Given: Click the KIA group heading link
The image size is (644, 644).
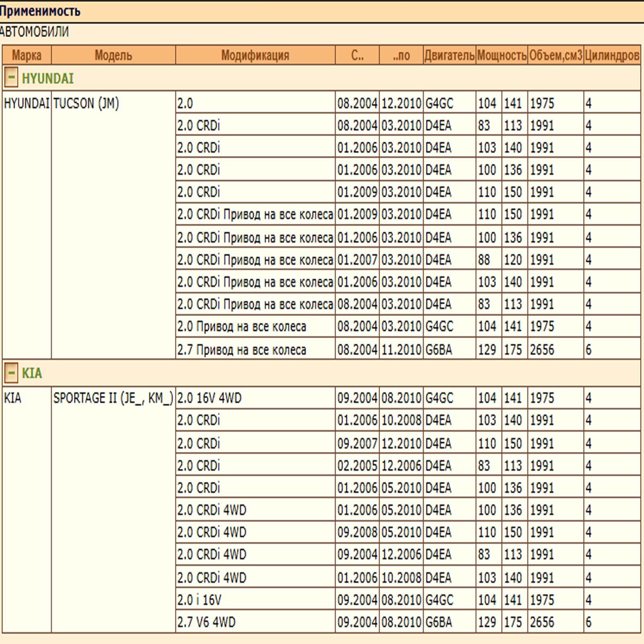Looking at the screenshot, I should pos(32,373).
